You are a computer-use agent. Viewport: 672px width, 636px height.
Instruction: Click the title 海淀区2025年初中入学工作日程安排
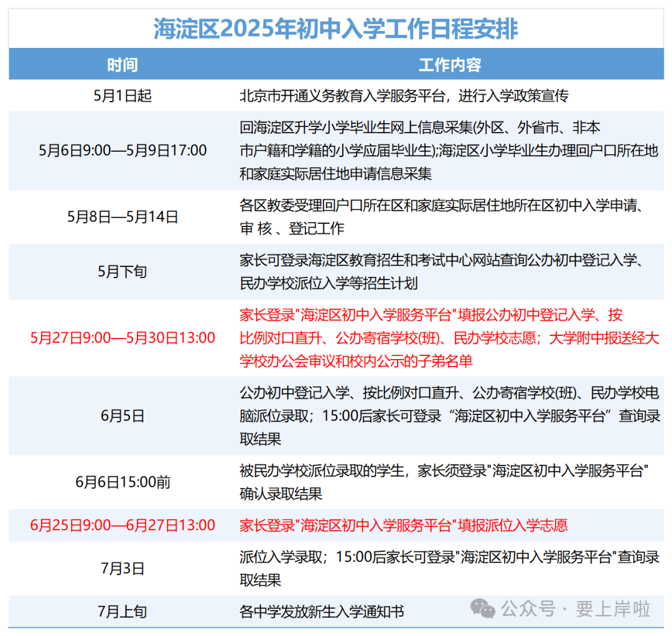(335, 29)
